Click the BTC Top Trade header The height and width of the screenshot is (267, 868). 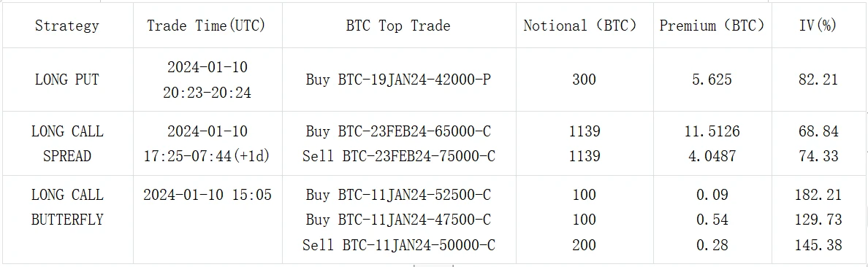(399, 26)
